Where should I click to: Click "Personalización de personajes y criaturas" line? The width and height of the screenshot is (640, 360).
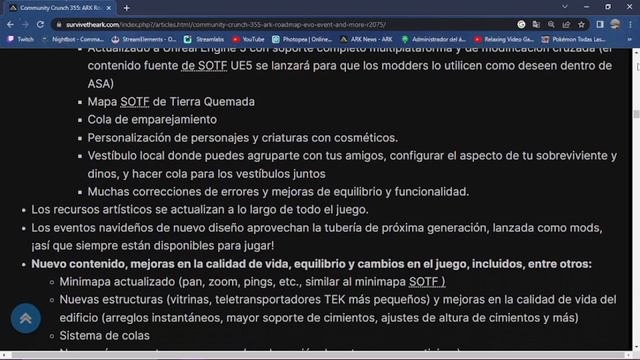point(243,138)
